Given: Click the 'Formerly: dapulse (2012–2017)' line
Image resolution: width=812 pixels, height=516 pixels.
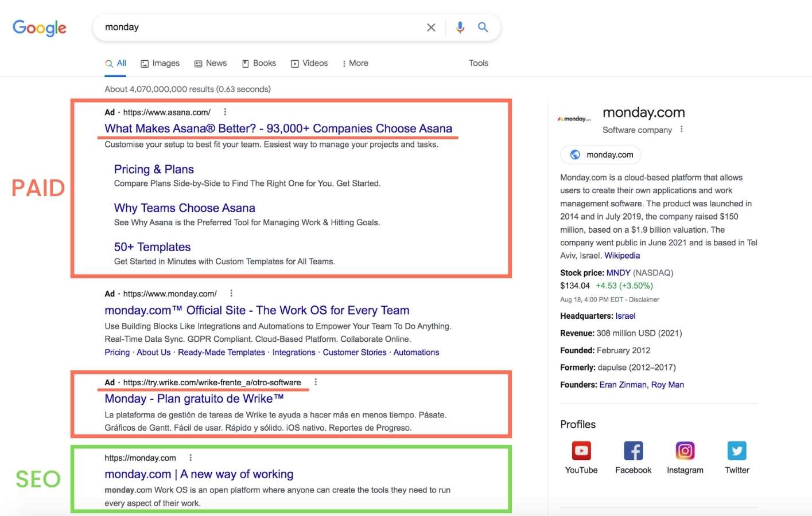Looking at the screenshot, I should coord(618,368).
